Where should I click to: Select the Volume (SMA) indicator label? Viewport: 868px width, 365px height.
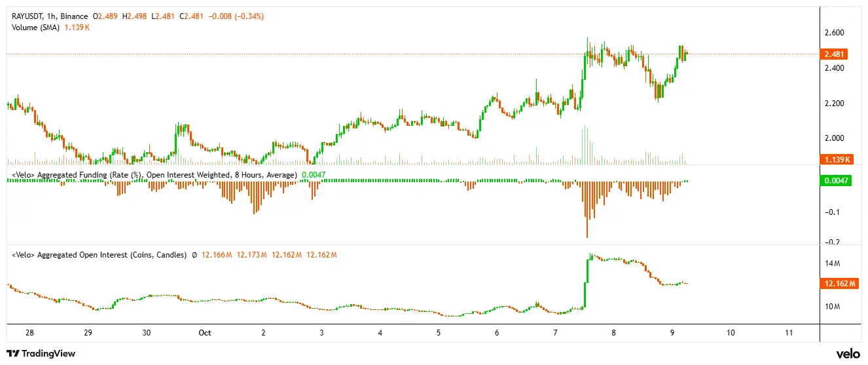click(36, 28)
